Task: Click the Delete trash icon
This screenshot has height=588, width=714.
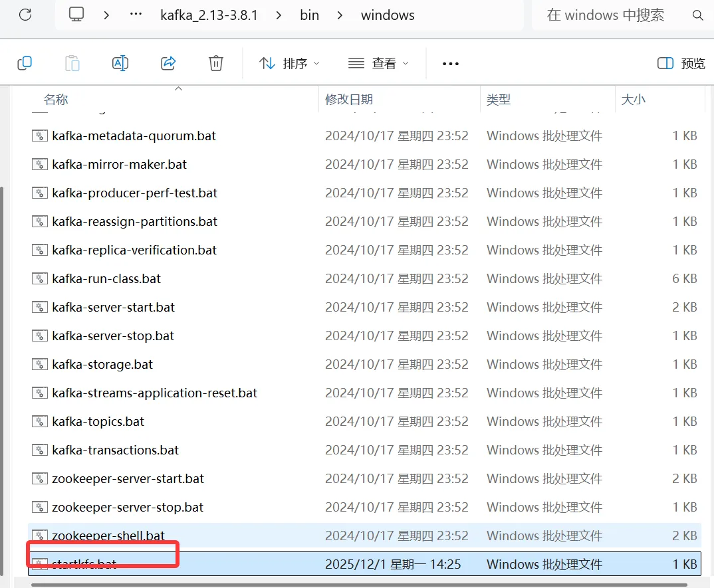Action: click(216, 63)
